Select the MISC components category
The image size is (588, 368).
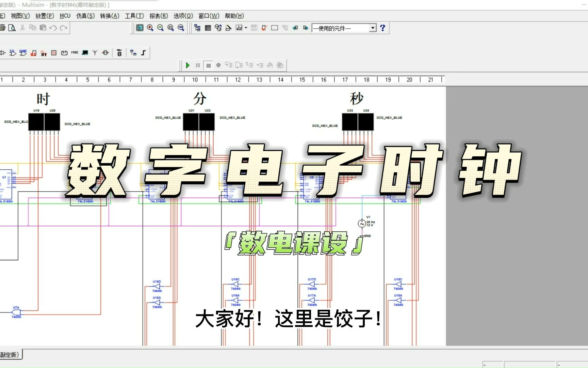tap(75, 52)
